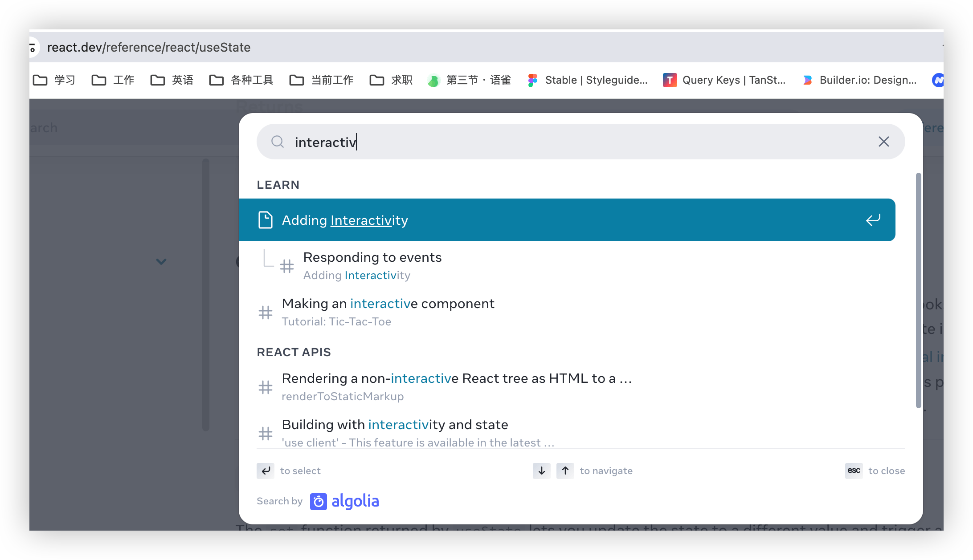Expand the collapsed sidebar chevron
Screen dimensions: 973x560
[161, 262]
